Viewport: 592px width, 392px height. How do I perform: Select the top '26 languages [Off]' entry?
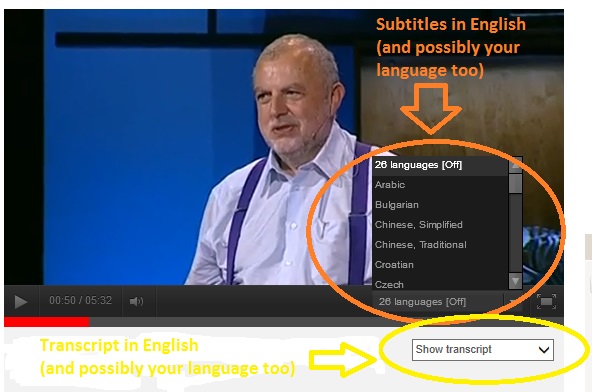point(440,165)
